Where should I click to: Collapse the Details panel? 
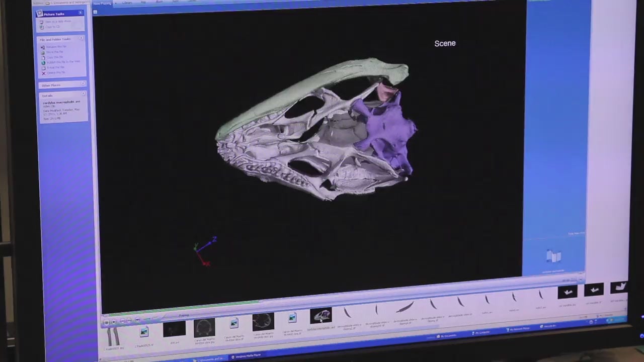tap(83, 94)
